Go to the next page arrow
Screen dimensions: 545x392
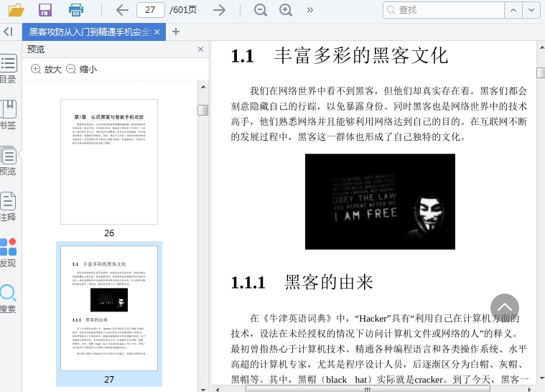(219, 10)
